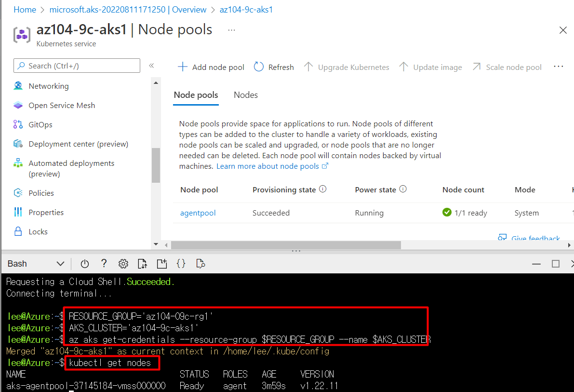
Task: Open the agentpool node pool link
Action: click(x=198, y=213)
